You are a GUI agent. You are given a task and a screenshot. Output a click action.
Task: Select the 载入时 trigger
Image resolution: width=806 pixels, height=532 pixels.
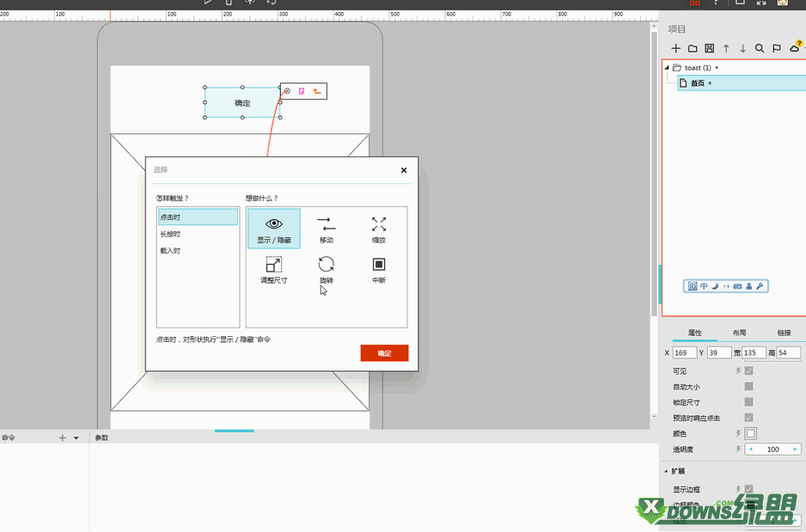coord(198,251)
